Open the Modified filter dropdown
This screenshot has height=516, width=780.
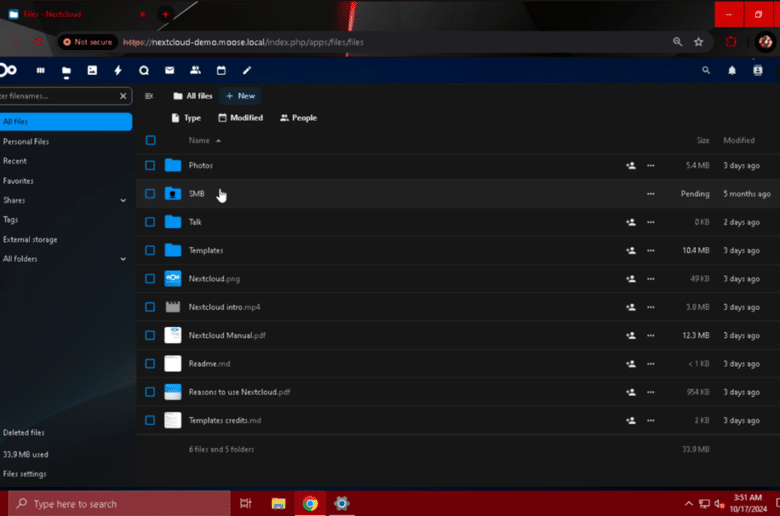coord(240,118)
